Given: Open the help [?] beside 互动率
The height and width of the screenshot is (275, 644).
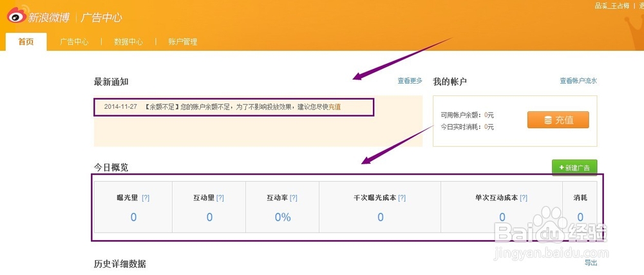Looking at the screenshot, I should (293, 198).
